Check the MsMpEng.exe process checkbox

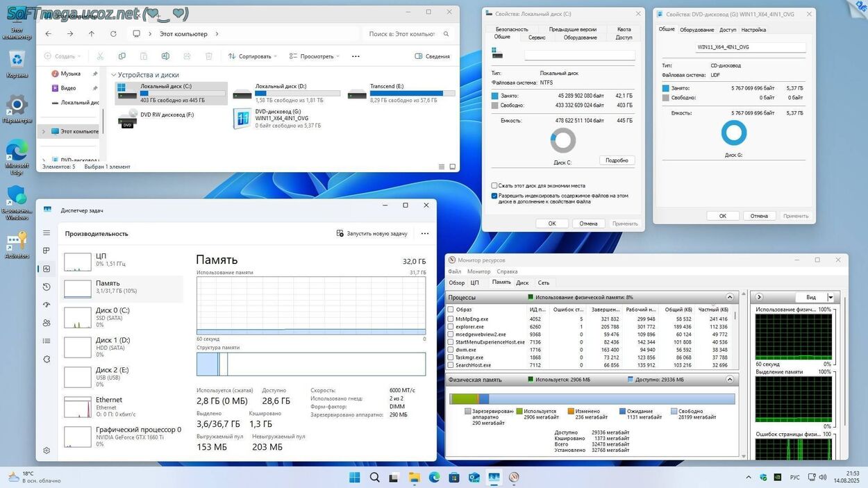[x=451, y=319]
